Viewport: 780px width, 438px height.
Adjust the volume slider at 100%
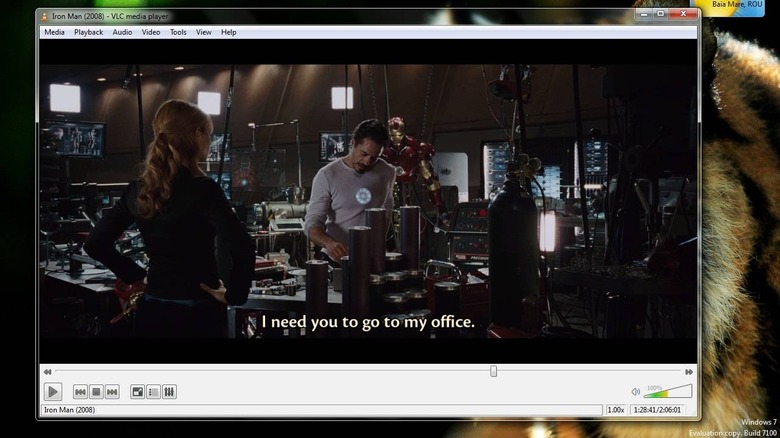click(x=668, y=391)
